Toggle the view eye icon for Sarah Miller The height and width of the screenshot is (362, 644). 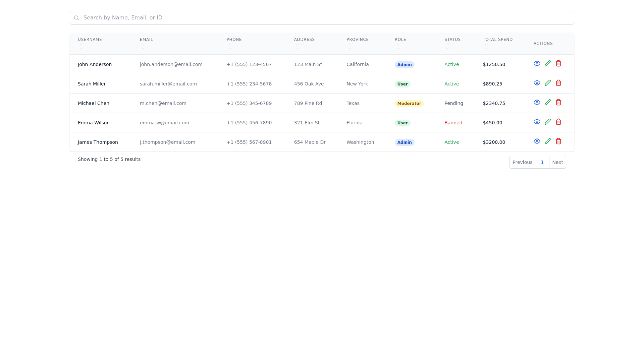point(537,83)
